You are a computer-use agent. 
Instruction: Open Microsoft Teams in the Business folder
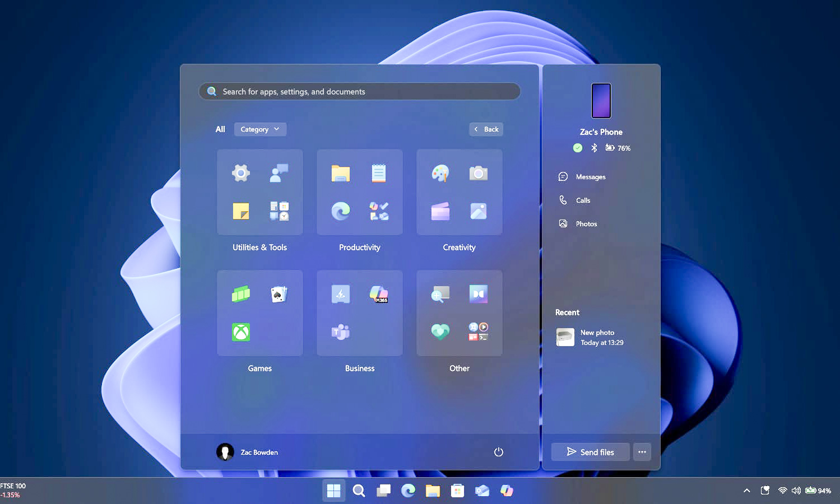(x=340, y=332)
